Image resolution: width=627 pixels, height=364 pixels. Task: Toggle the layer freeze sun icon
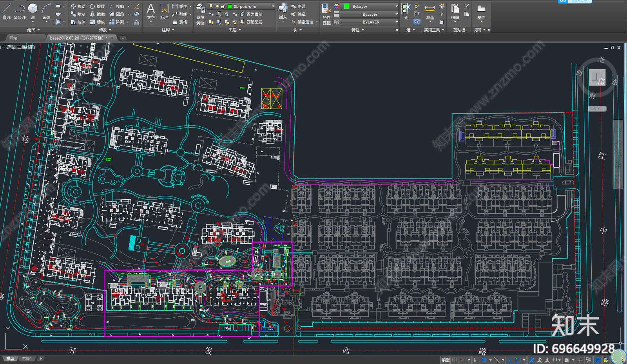(x=217, y=6)
